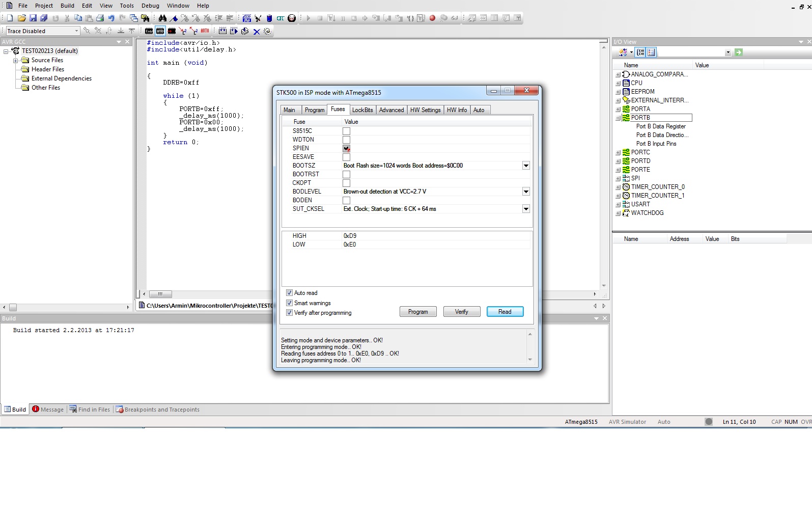Click the Build and Run icon
Screen dimensions: 812x515
[234, 31]
